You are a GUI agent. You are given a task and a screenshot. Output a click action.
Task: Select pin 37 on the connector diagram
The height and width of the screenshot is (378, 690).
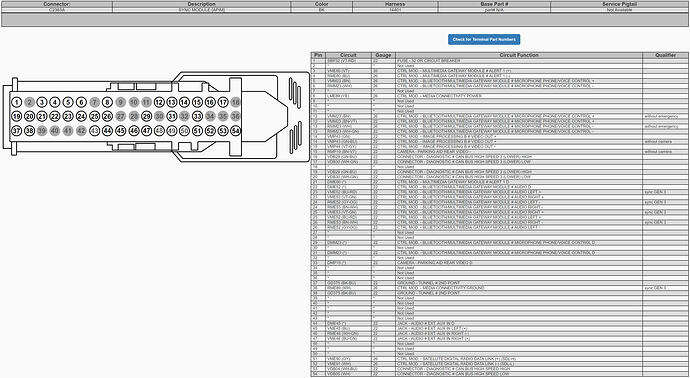(16, 131)
